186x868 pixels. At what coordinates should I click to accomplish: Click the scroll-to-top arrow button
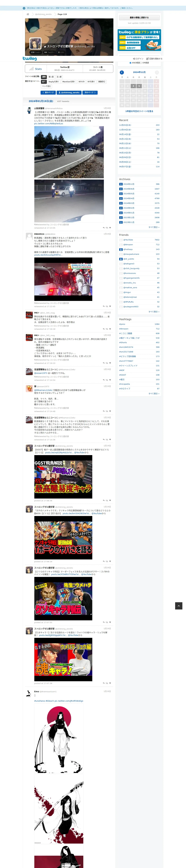pyautogui.click(x=179, y=606)
